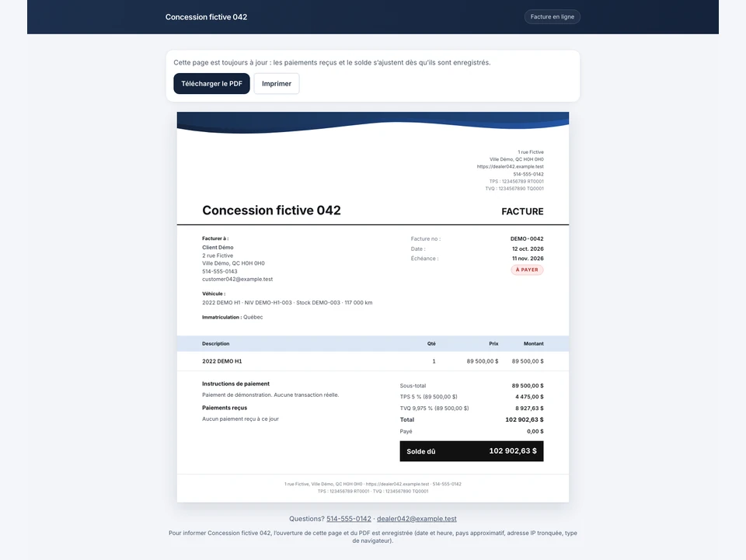Click the FACTURE title on the invoice
The height and width of the screenshot is (560, 746).
pyautogui.click(x=522, y=211)
